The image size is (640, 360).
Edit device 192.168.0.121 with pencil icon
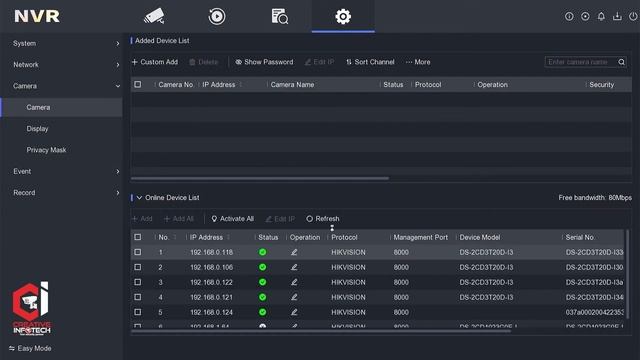pos(294,297)
